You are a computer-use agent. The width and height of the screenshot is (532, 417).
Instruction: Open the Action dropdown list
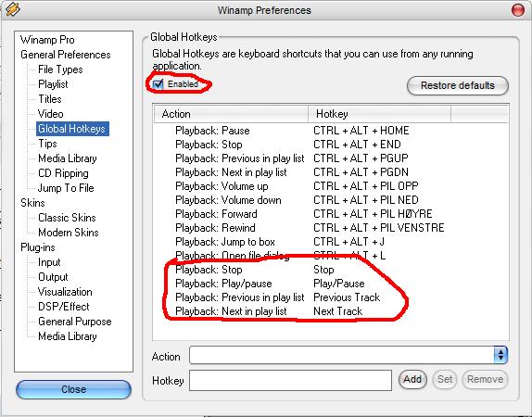(x=500, y=355)
